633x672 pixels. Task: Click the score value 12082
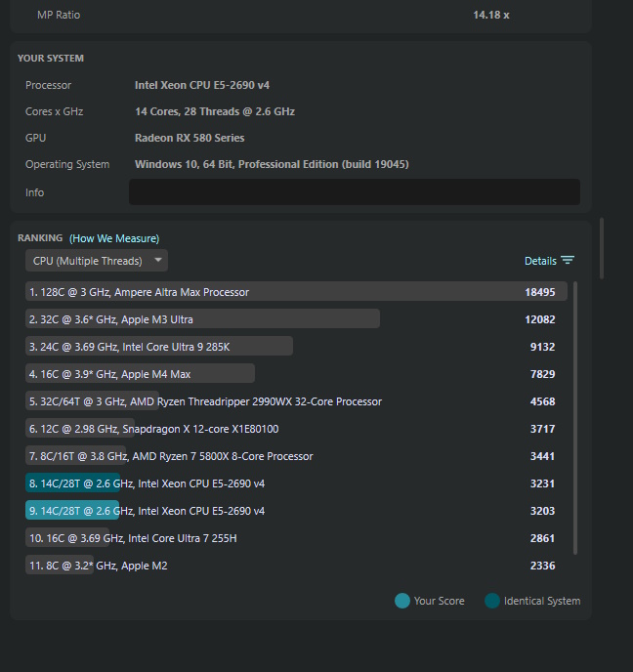point(540,319)
